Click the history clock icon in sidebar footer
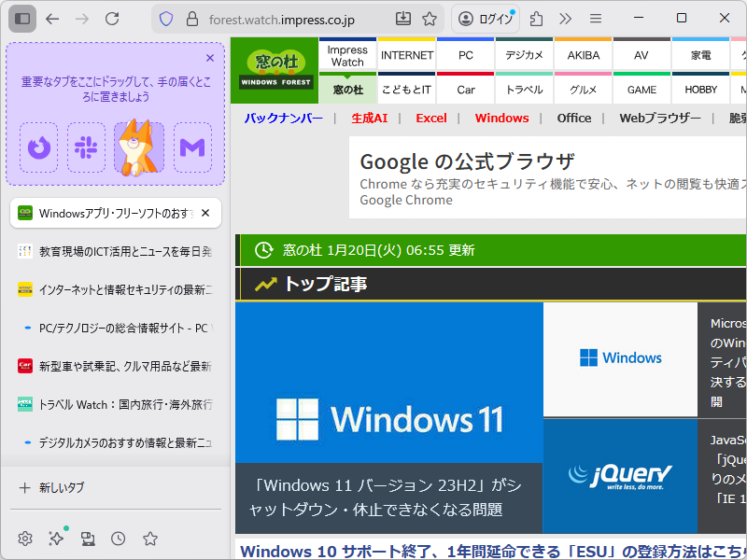Screen dimensions: 747x560 (x=118, y=539)
